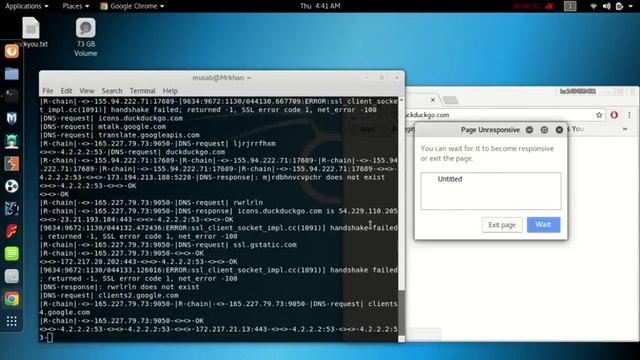Expand the bookmarks bar overflow chevron
This screenshot has width=640, height=360.
(x=624, y=129)
